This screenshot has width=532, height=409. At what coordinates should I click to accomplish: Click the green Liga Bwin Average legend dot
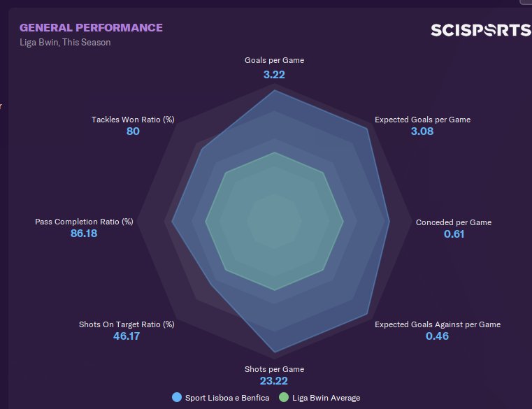tap(283, 398)
